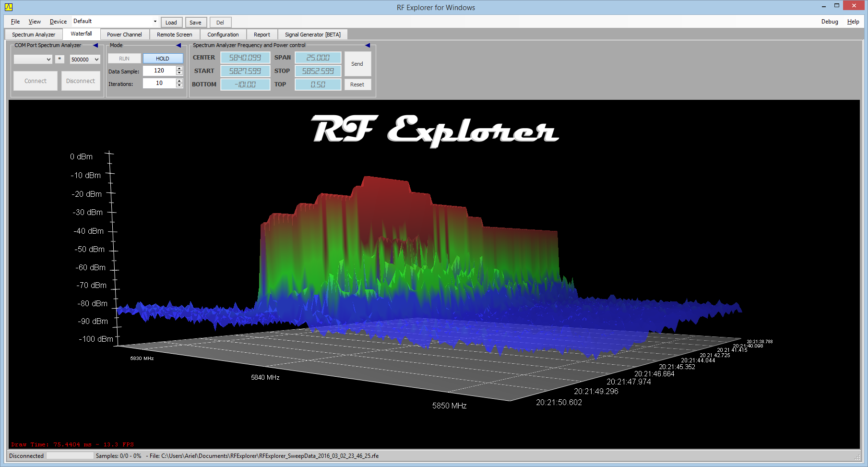The height and width of the screenshot is (467, 868).
Task: Open the Remote Screen tab
Action: [174, 35]
